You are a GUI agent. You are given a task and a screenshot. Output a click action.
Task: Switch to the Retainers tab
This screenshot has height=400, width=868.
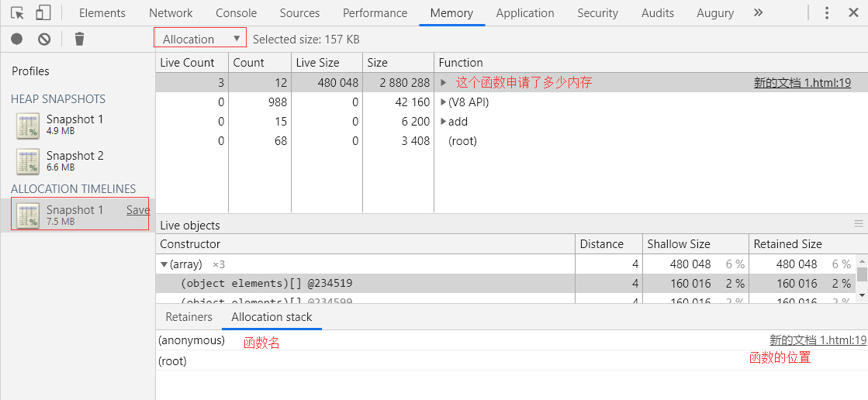(x=188, y=316)
